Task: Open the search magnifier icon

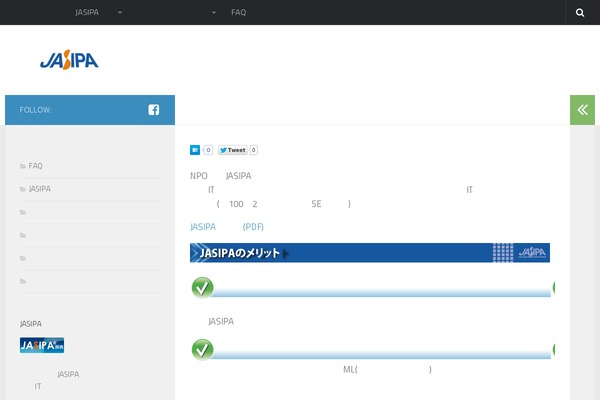Action: (580, 13)
